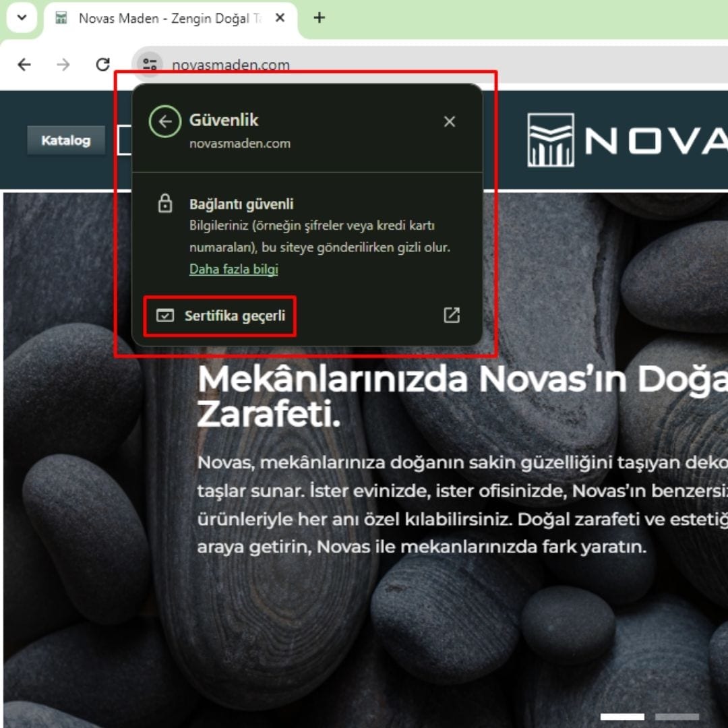728x728 pixels.
Task: Click the external-link icon for certificate
Action: click(x=451, y=315)
